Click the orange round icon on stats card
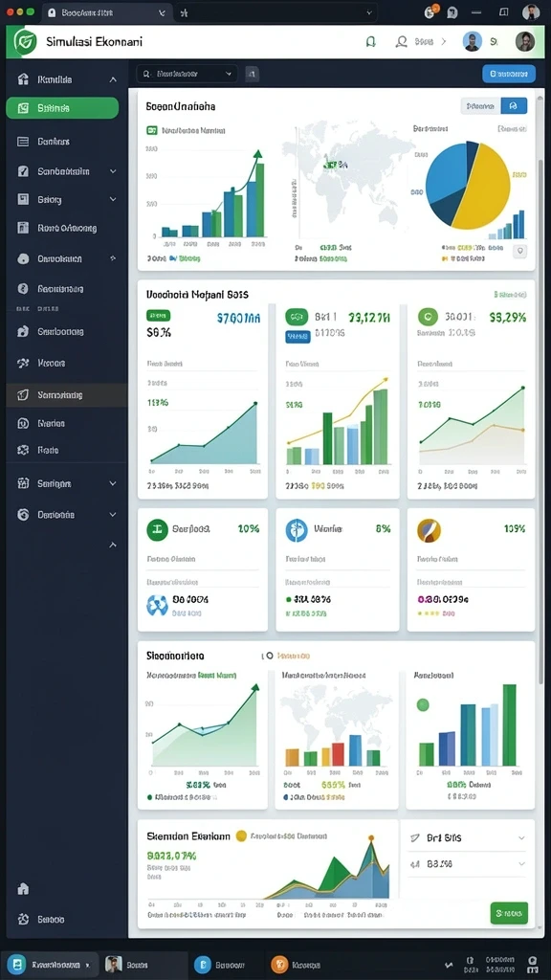551x980 pixels. tap(429, 530)
